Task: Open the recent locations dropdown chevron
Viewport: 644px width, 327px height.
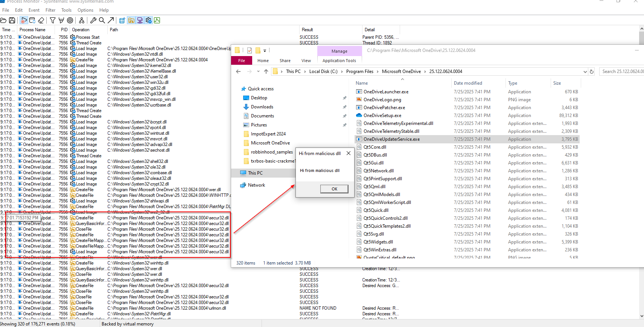Action: 258,71
